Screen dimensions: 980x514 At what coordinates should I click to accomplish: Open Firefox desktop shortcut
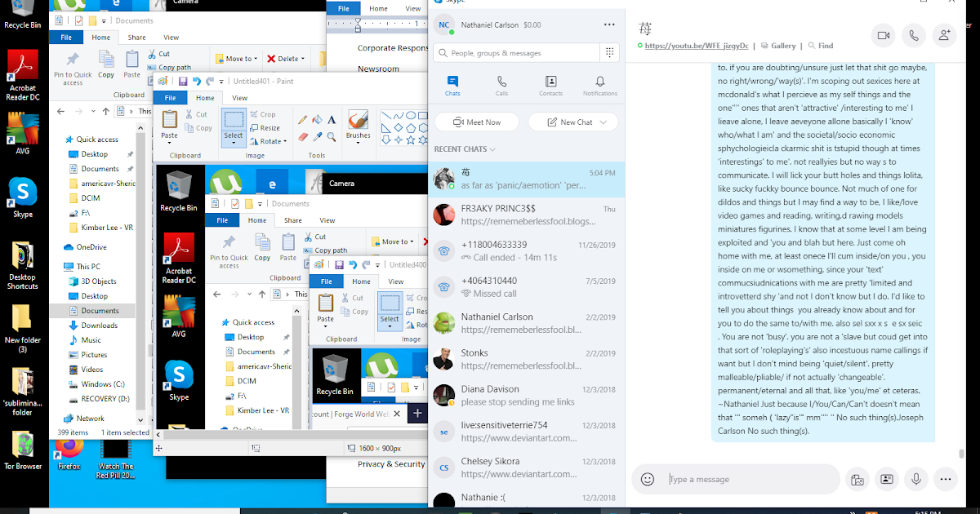click(69, 453)
